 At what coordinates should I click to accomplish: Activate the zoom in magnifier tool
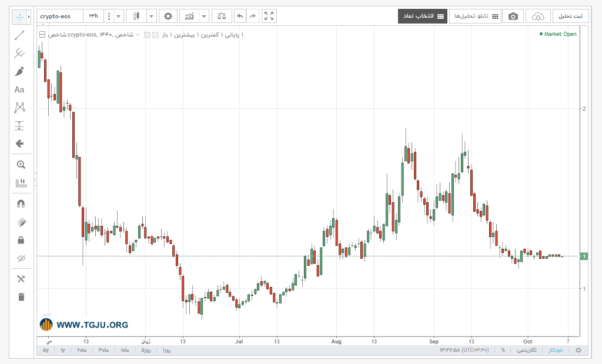pyautogui.click(x=21, y=165)
